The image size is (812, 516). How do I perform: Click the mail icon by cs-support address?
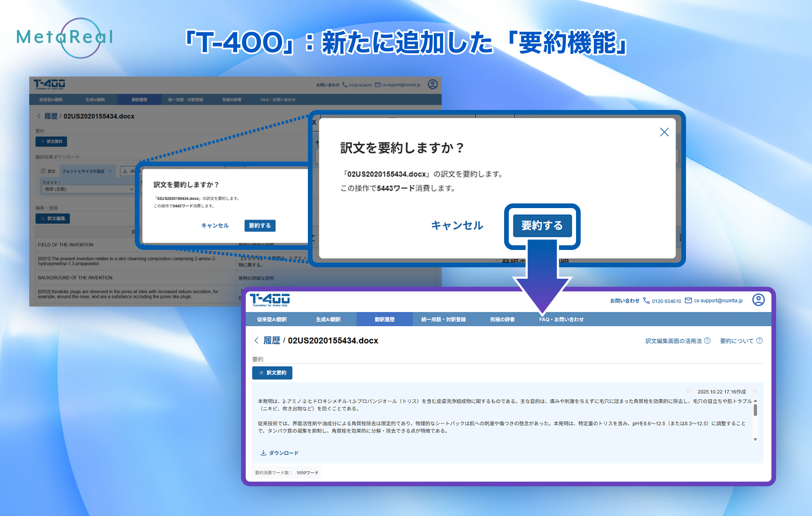(689, 301)
